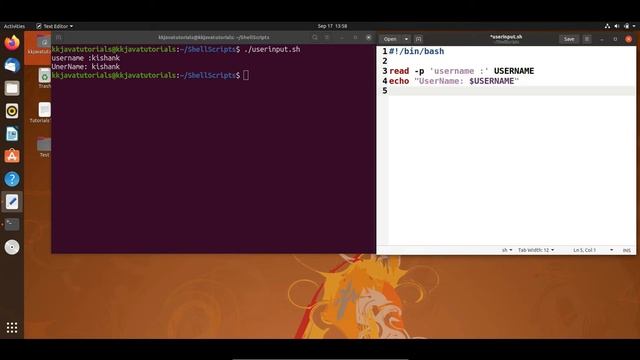Screen dimensions: 640x360
Task: Click the 'read -p' line in editor
Action: click(x=461, y=71)
